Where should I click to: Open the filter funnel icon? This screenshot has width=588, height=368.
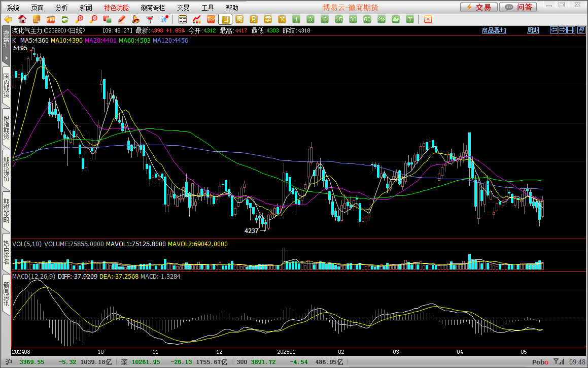[x=150, y=19]
